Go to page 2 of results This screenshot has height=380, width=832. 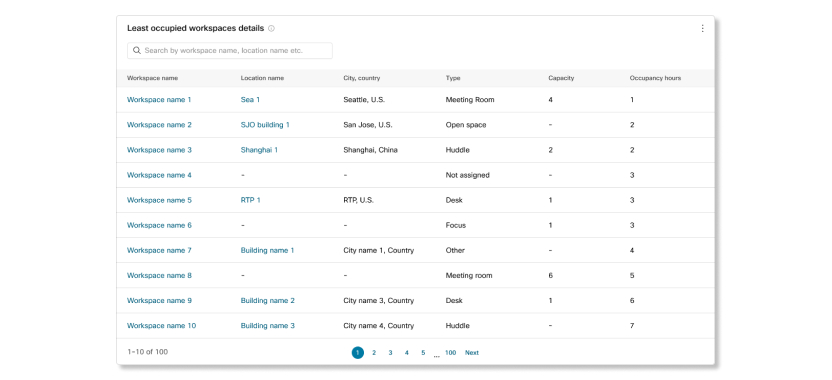(x=374, y=353)
